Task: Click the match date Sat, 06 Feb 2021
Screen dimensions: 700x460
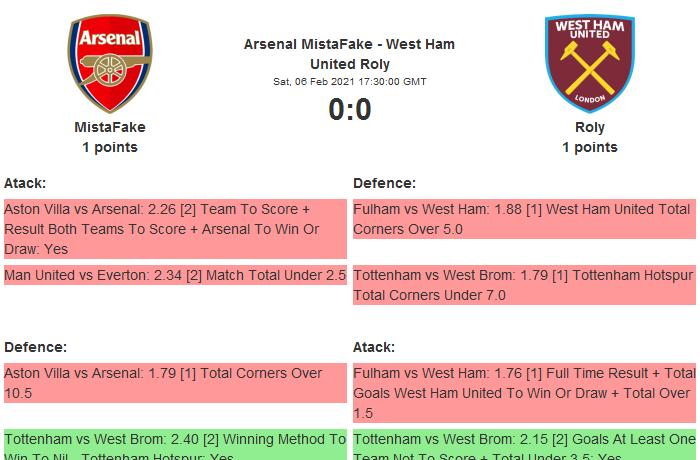Action: (349, 82)
